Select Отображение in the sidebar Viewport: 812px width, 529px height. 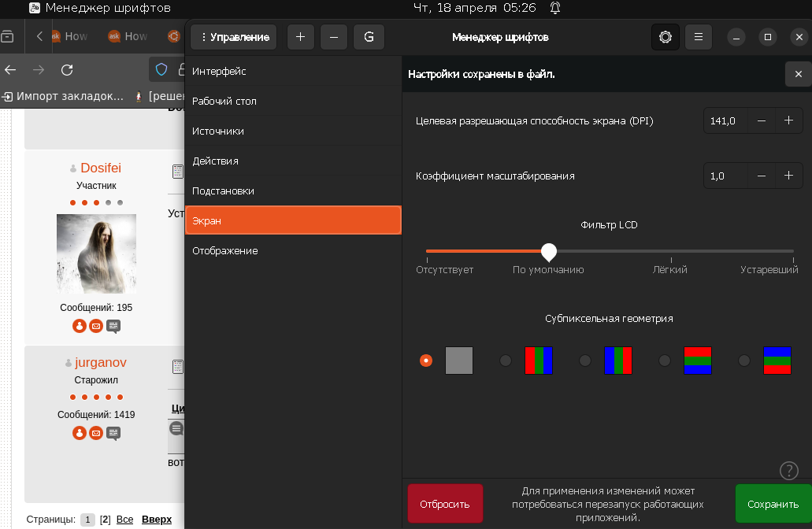[293, 250]
